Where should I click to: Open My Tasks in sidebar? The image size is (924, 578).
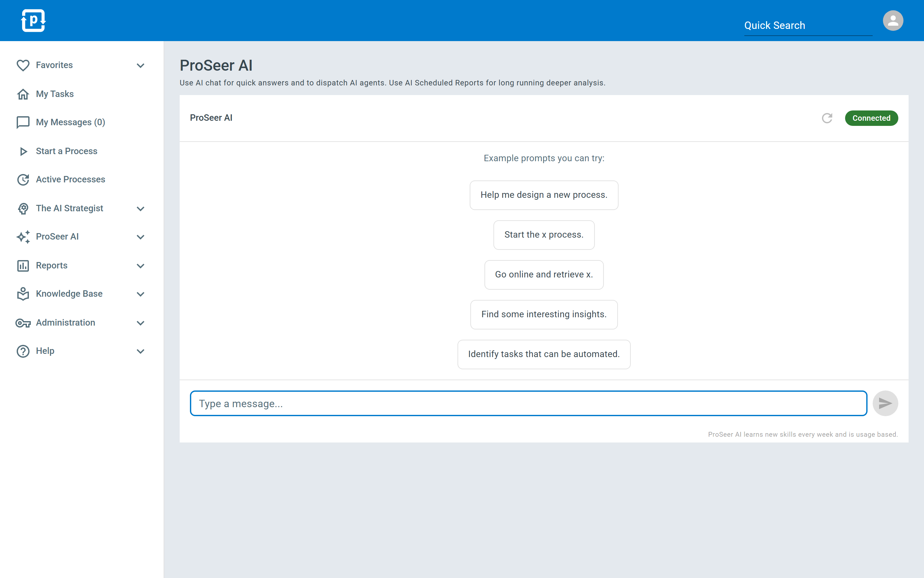click(x=55, y=94)
